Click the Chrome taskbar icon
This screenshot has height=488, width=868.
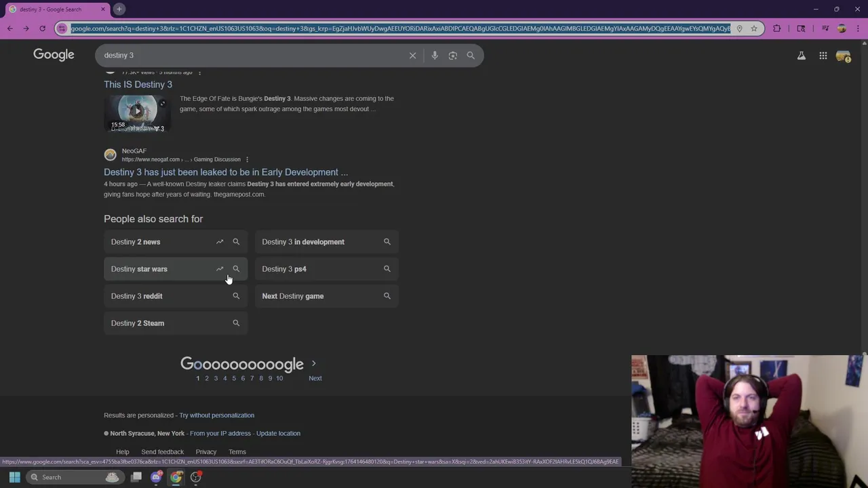click(x=176, y=477)
